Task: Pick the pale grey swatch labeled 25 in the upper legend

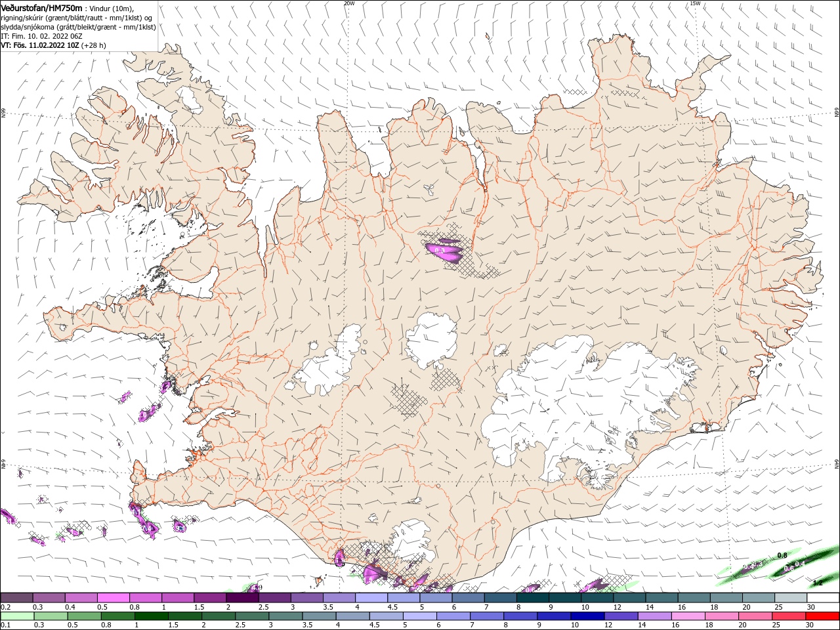Action: pos(791,598)
